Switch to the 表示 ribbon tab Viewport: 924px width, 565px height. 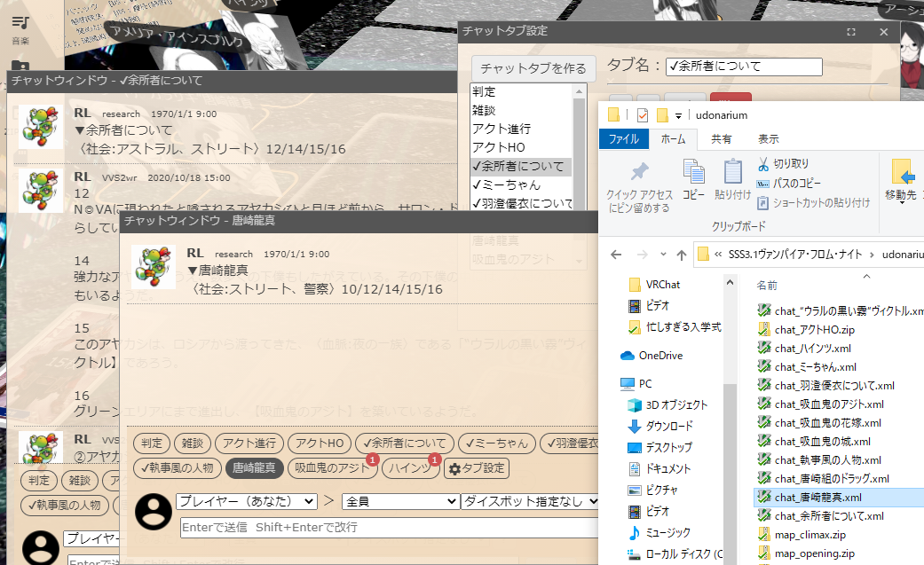tap(769, 139)
